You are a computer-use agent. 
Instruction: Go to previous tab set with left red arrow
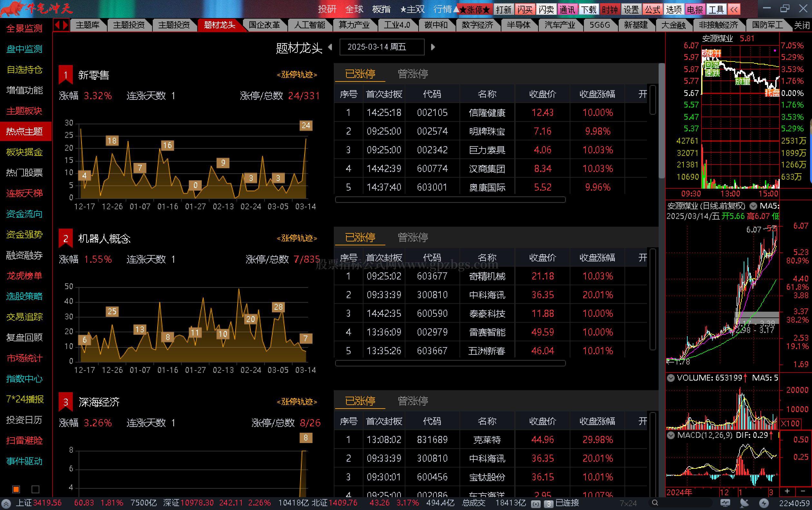(x=57, y=25)
